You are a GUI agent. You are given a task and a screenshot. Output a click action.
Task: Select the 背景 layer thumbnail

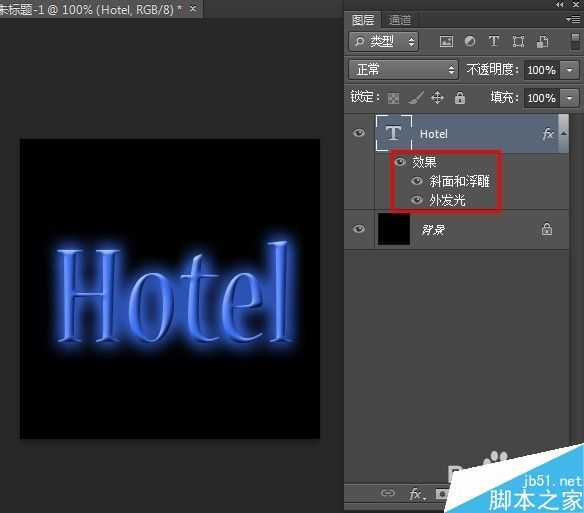(x=394, y=229)
